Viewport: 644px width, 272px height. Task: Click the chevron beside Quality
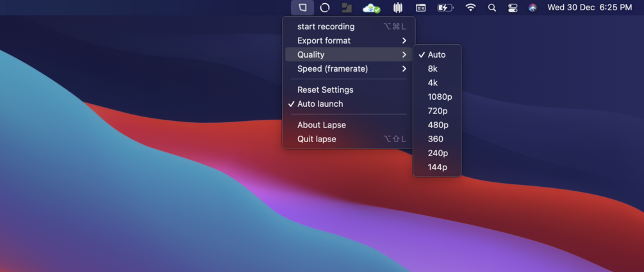pos(404,54)
